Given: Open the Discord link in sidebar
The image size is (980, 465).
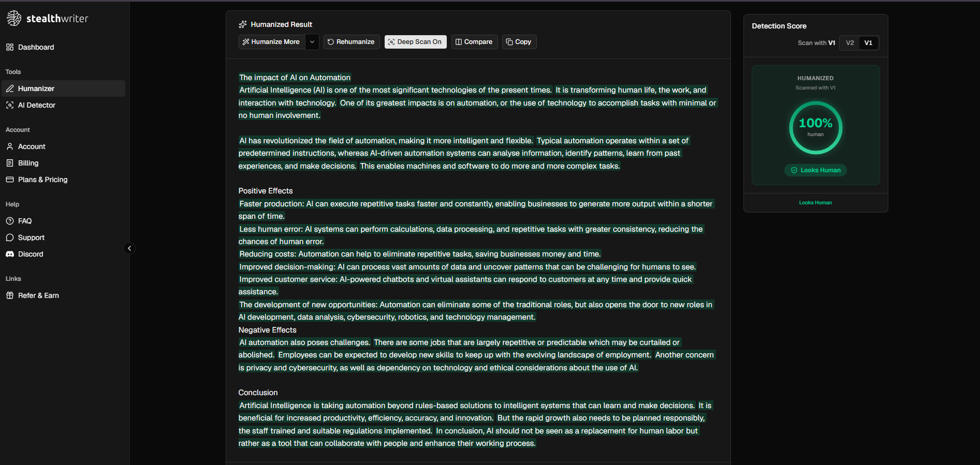Looking at the screenshot, I should (63, 254).
